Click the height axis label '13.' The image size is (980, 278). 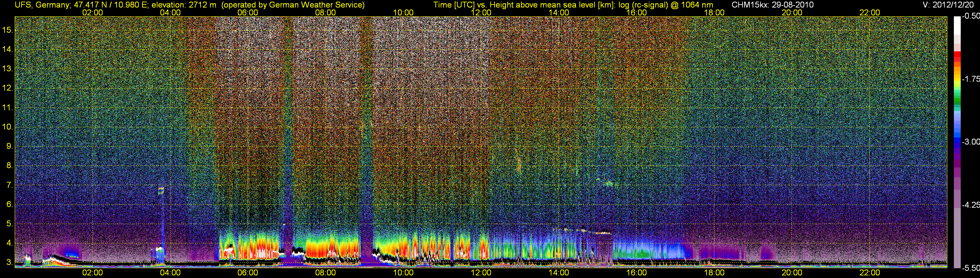(8, 69)
